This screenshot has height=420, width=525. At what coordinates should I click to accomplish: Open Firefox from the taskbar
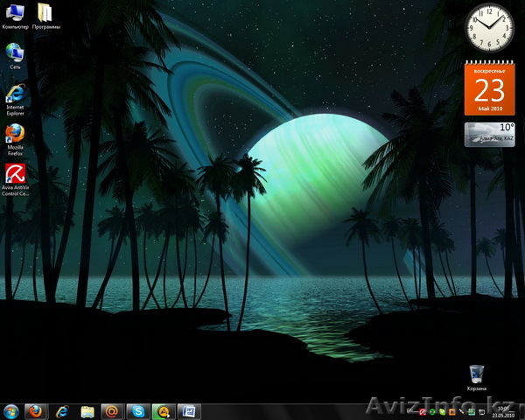(x=36, y=410)
